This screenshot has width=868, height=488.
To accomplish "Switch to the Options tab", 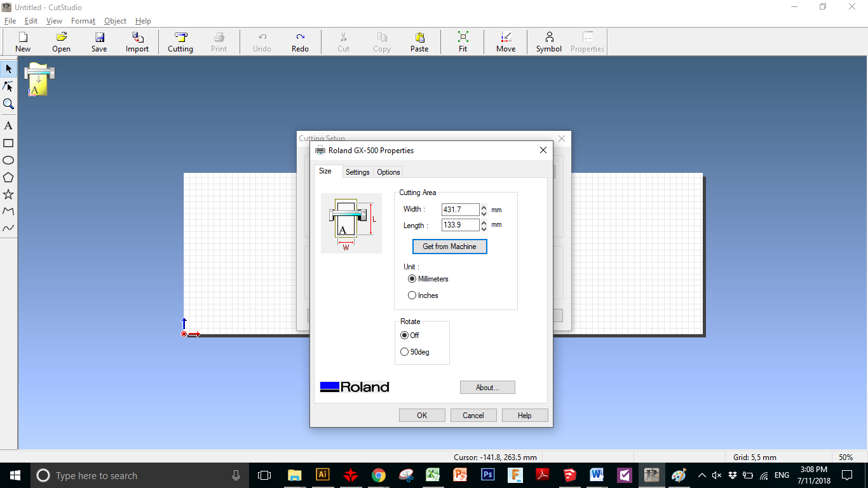I will 388,172.
